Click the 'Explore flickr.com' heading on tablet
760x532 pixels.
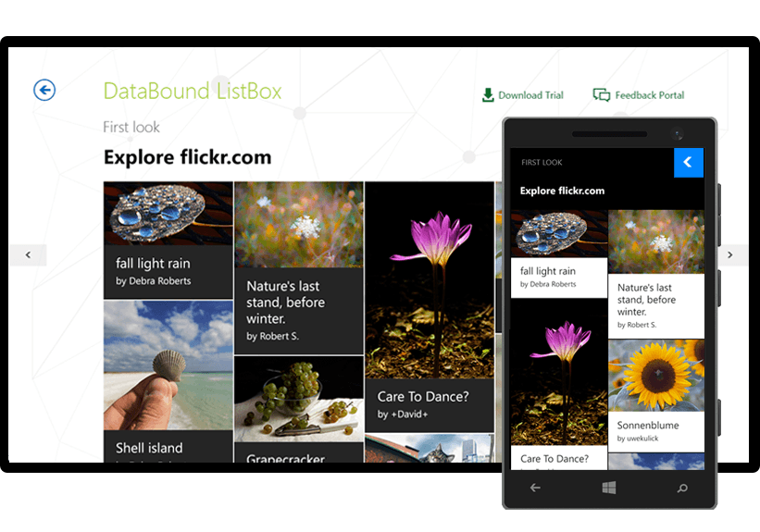click(x=188, y=157)
